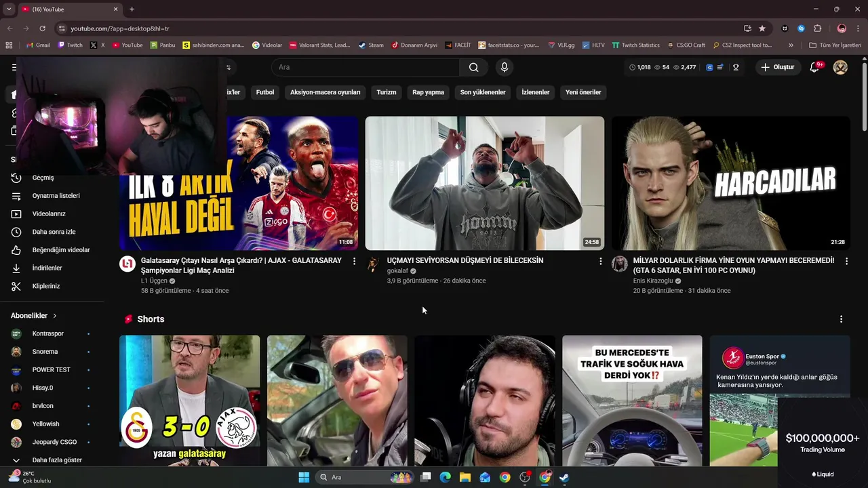Open more options for Enis Kirazoglu video

[846, 261]
